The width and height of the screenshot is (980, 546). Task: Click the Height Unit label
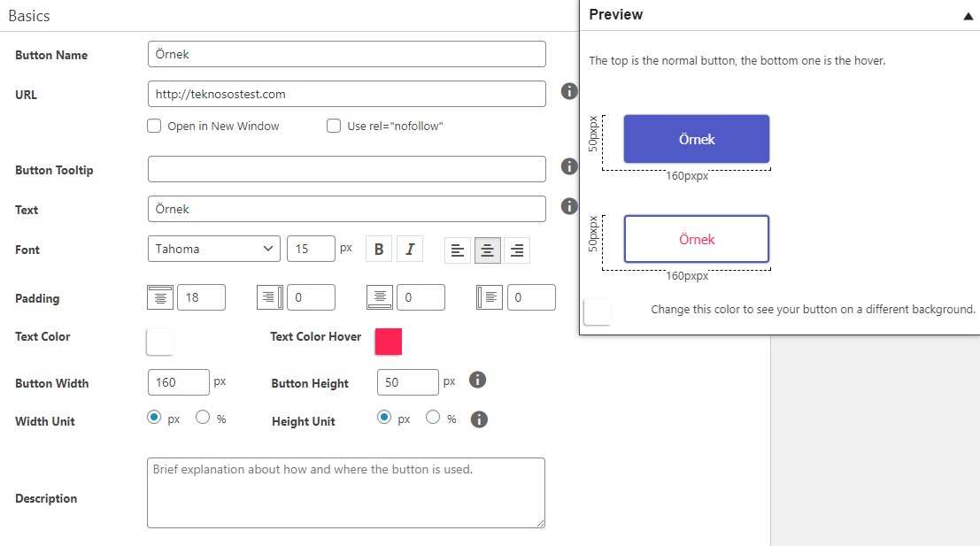(x=303, y=422)
